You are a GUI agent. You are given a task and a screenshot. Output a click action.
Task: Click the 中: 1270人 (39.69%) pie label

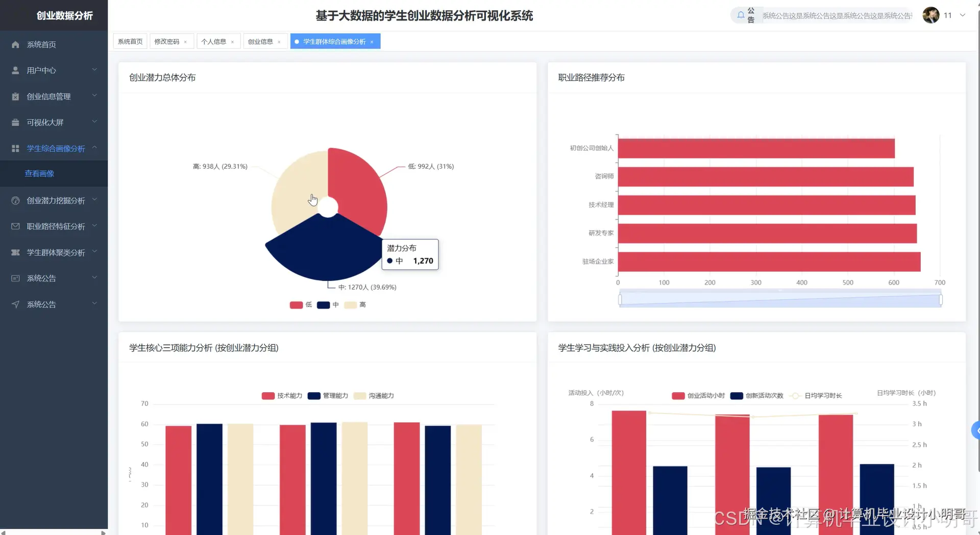tap(367, 287)
